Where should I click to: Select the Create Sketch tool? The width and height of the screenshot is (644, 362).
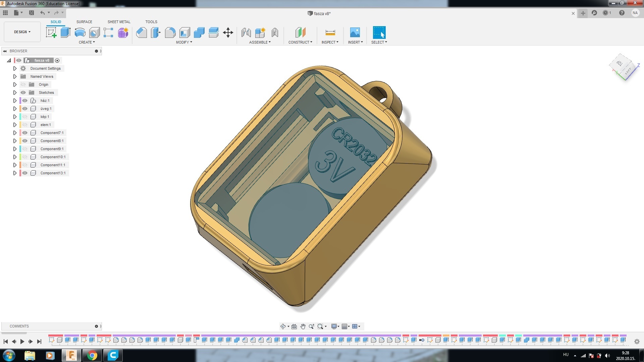[51, 33]
